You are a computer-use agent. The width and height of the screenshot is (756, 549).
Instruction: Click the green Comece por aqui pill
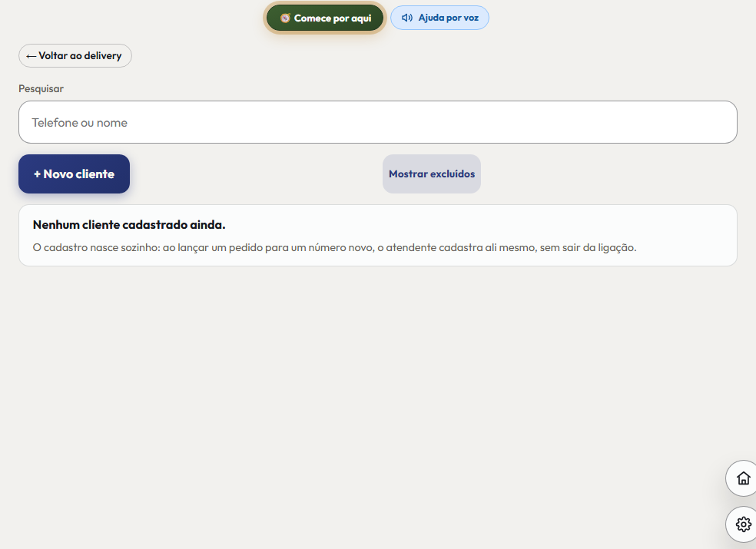[325, 18]
